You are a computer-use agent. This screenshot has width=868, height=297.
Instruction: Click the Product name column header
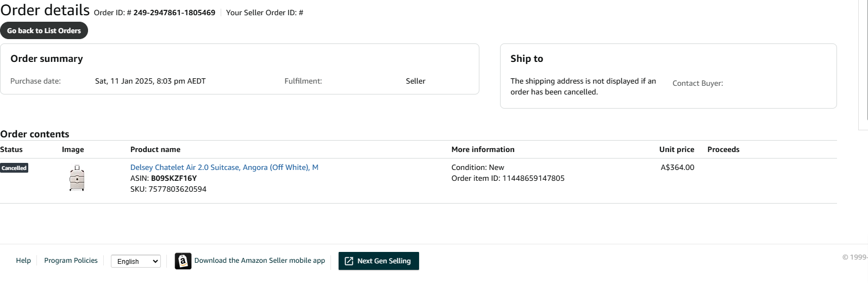(x=155, y=149)
